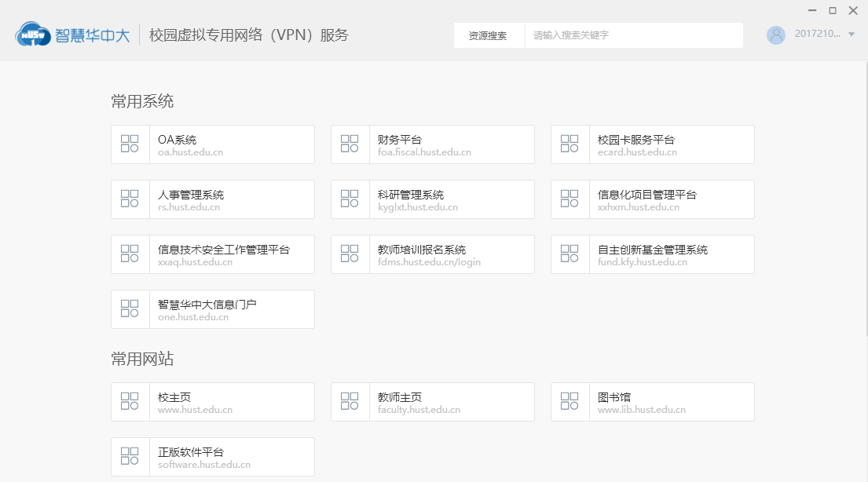Click the grid icon beside OA系统

tap(130, 144)
